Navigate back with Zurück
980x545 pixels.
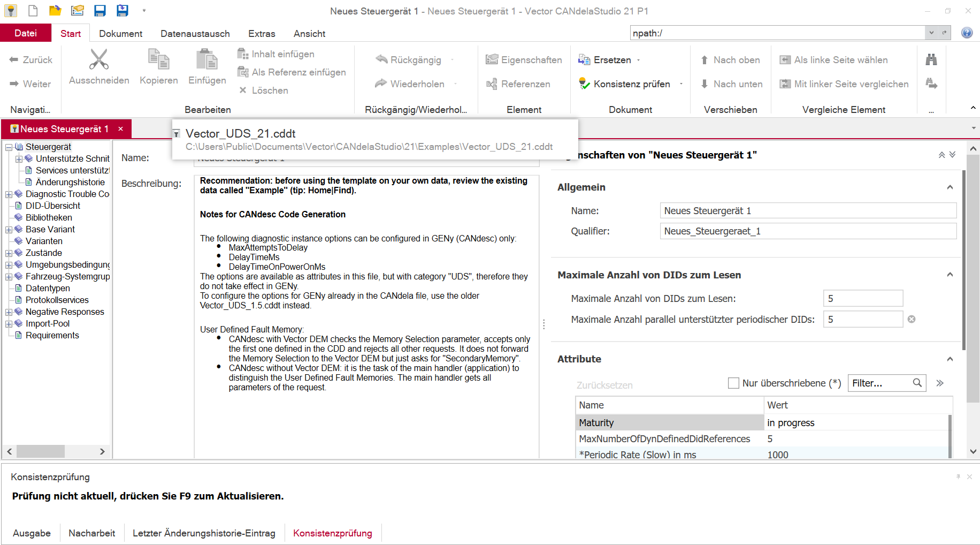(x=31, y=60)
